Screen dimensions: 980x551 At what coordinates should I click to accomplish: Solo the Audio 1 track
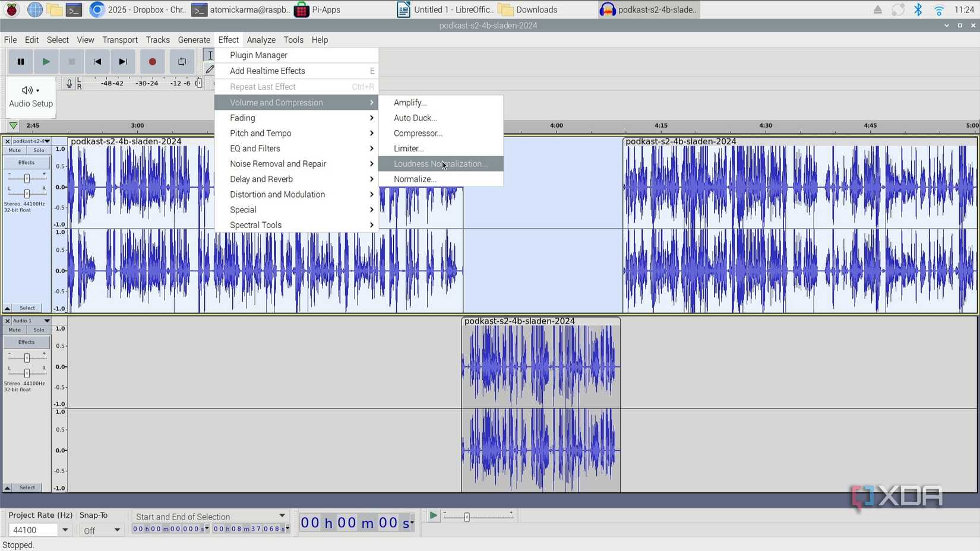click(x=39, y=330)
